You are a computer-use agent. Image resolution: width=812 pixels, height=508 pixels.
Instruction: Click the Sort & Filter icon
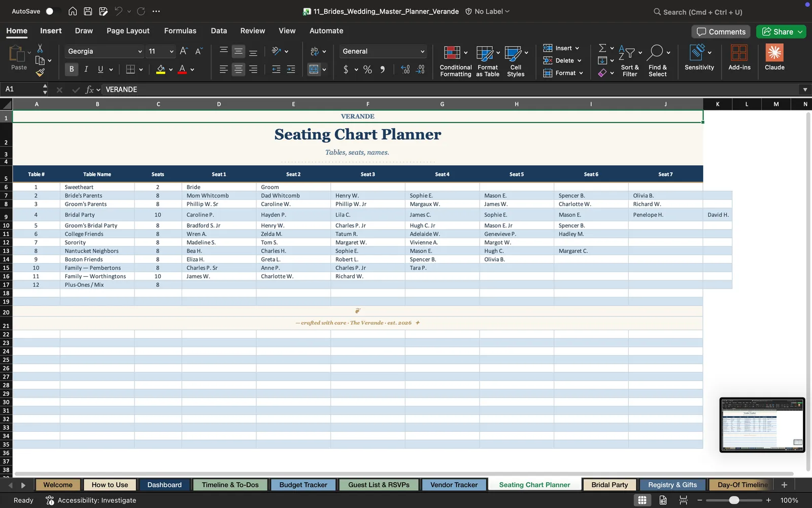pyautogui.click(x=630, y=61)
